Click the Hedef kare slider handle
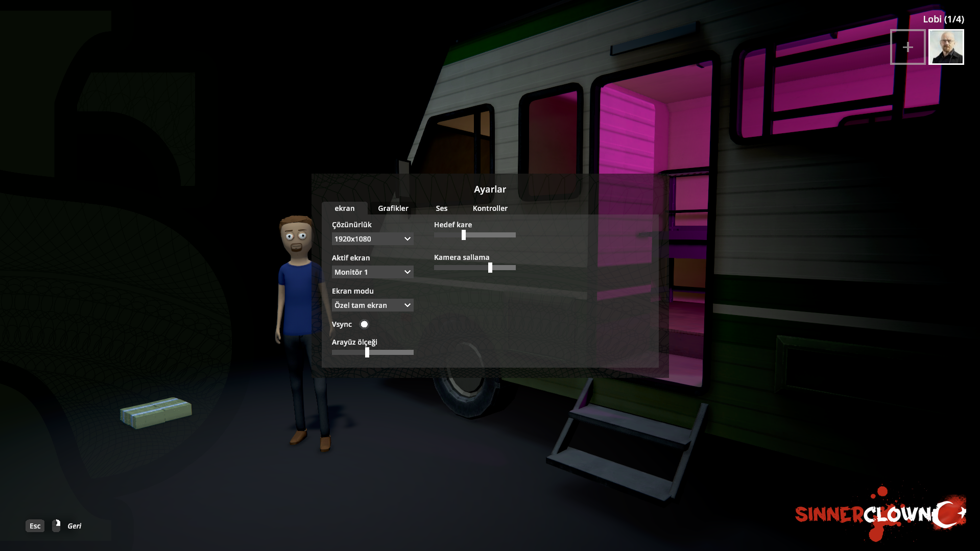The height and width of the screenshot is (551, 980). point(464,235)
